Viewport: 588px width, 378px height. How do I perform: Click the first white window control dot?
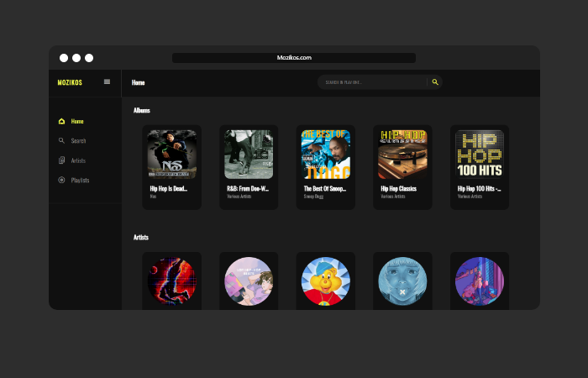tap(64, 58)
